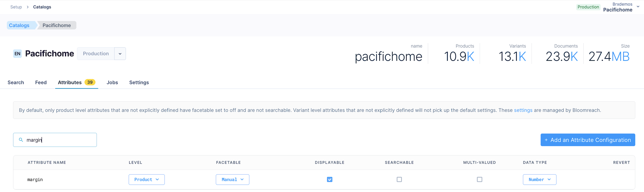The image size is (644, 192).
Task: Click the EN language badge icon
Action: pos(18,54)
